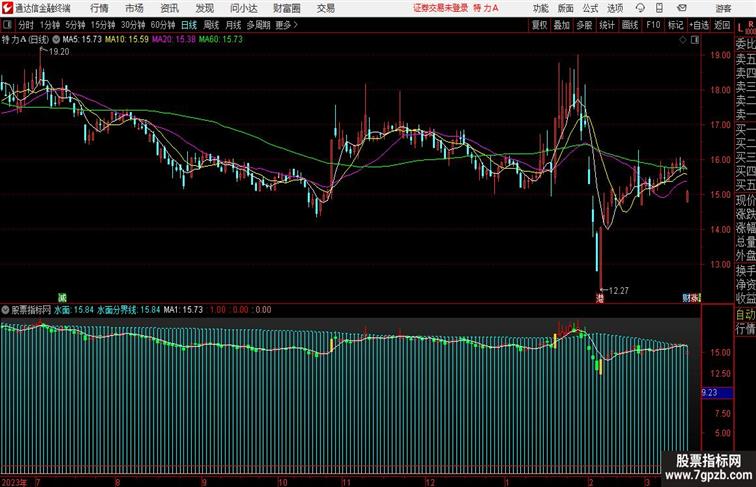Screen dimensions: 756x487
Task: Open the 版面 menu
Action: point(566,8)
